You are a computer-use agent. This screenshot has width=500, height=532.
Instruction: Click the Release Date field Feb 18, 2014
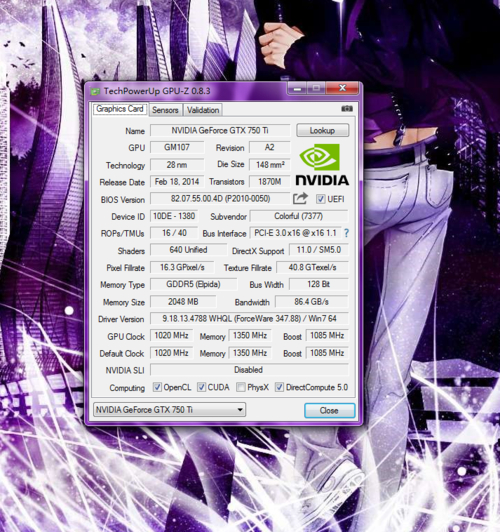[177, 182]
